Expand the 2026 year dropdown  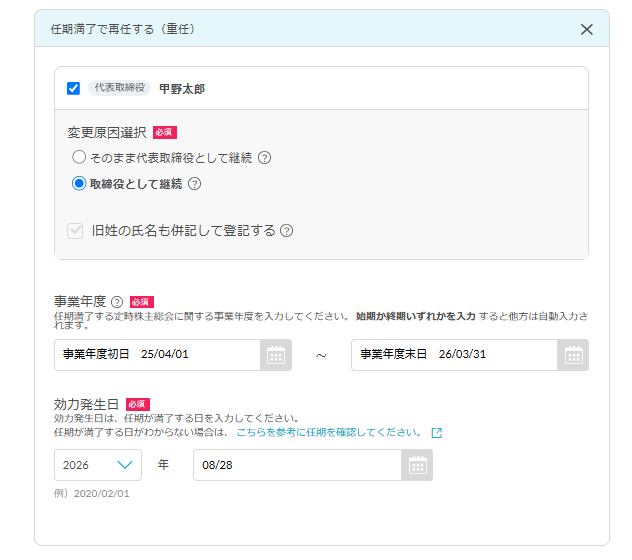tap(98, 465)
